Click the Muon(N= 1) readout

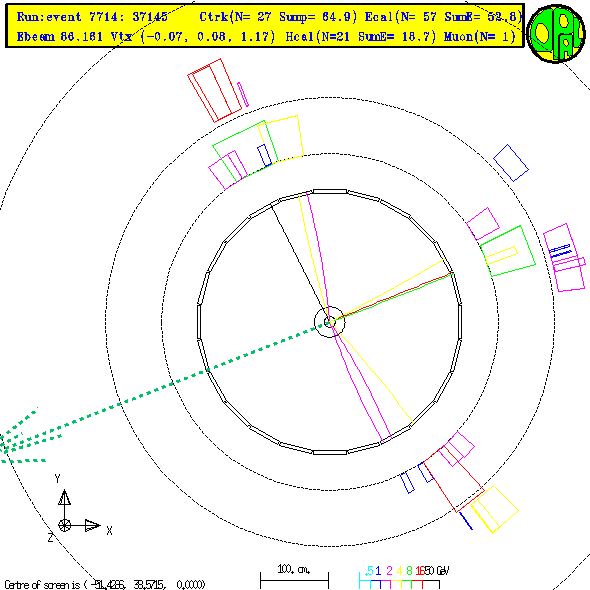tap(480, 37)
